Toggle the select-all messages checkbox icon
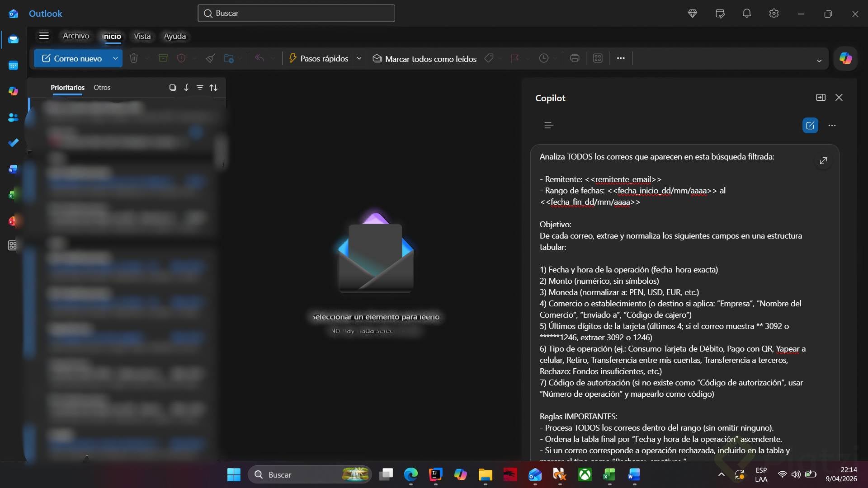Viewport: 868px width, 488px height. 172,88
